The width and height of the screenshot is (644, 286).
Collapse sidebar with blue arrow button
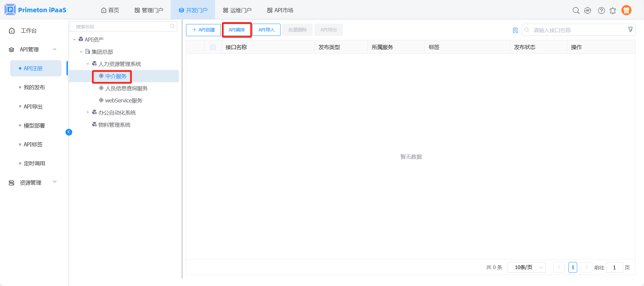[x=69, y=132]
